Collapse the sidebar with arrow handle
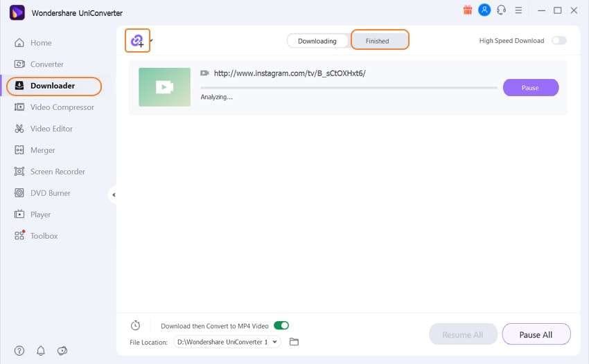589x364 pixels. [114, 194]
